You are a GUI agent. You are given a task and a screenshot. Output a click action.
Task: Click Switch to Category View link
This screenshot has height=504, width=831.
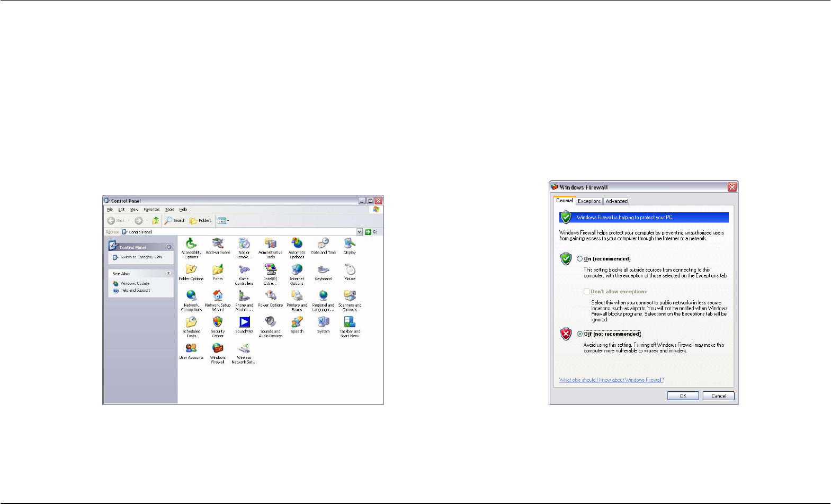(x=141, y=257)
